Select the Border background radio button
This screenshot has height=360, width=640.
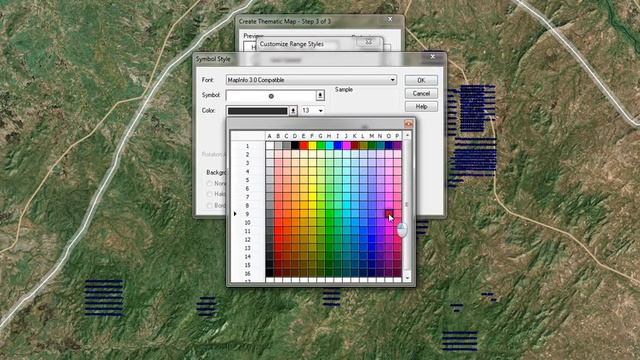(210, 205)
